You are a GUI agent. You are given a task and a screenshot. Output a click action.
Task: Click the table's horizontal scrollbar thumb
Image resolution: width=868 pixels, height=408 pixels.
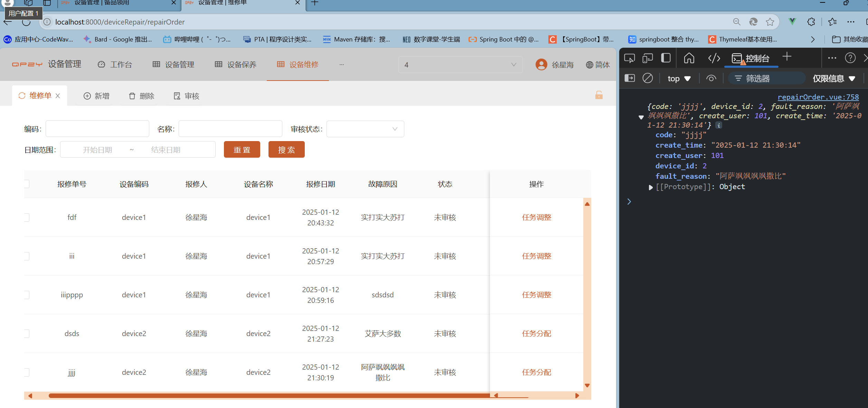click(270, 396)
